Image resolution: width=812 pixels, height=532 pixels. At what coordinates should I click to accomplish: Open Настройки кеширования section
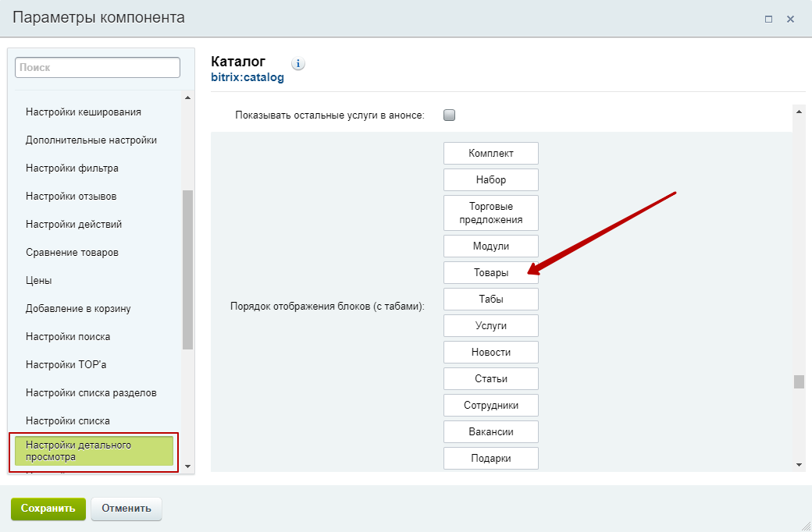click(83, 112)
